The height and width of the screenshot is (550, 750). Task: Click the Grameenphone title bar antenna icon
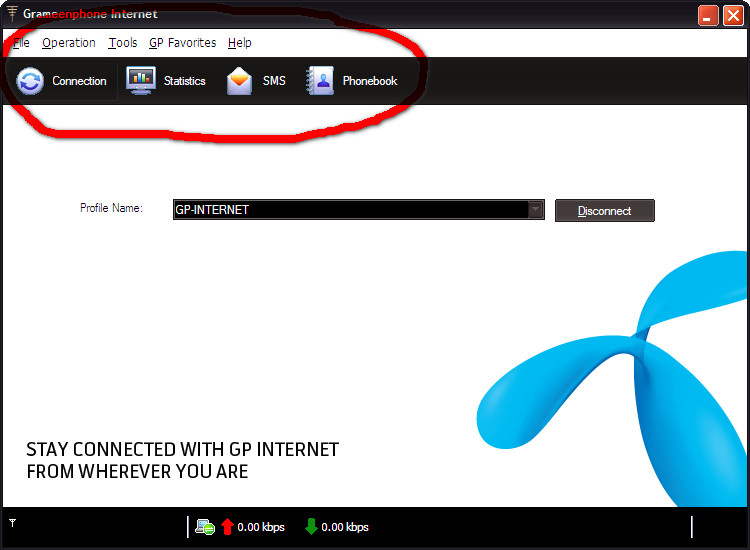click(x=12, y=14)
